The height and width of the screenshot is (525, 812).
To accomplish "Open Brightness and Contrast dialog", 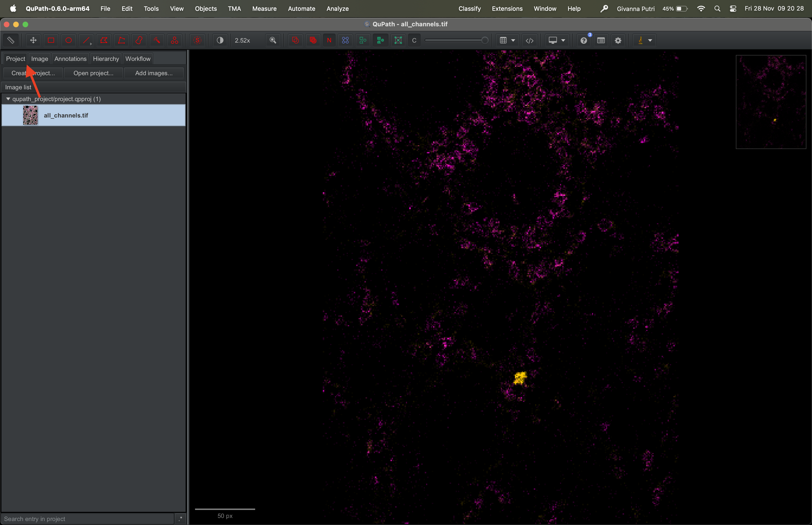I will tap(220, 40).
